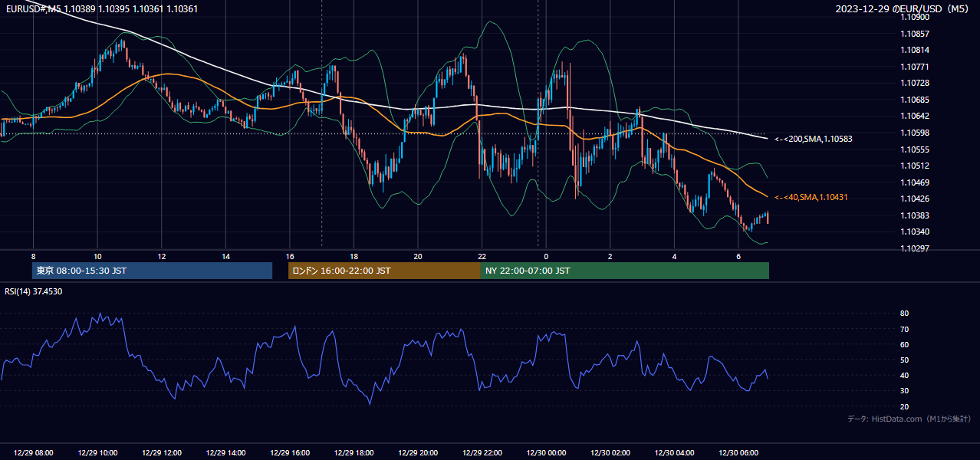This screenshot has width=980, height=460.
Task: Click the <--<200,SMA,1.10583 indicator label
Action: click(x=813, y=139)
